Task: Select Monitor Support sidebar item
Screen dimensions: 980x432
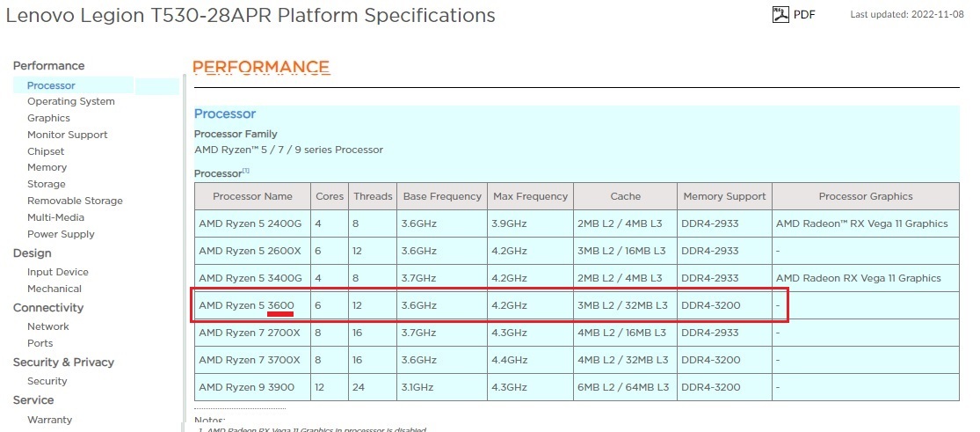Action: 68,135
